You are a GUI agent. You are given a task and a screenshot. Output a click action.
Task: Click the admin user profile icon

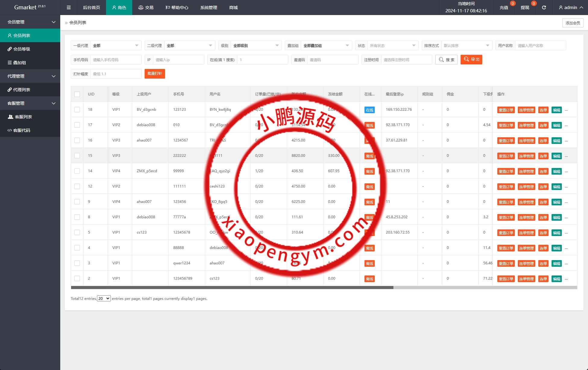(x=561, y=8)
